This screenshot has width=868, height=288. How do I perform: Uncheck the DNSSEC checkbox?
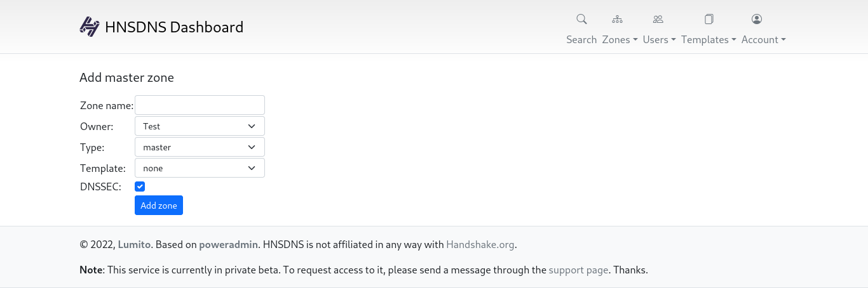[x=140, y=187]
